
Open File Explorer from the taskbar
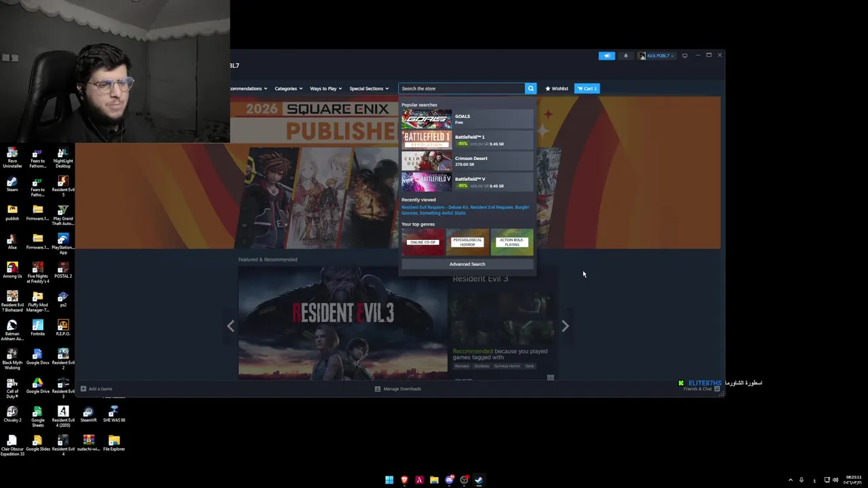pos(434,480)
